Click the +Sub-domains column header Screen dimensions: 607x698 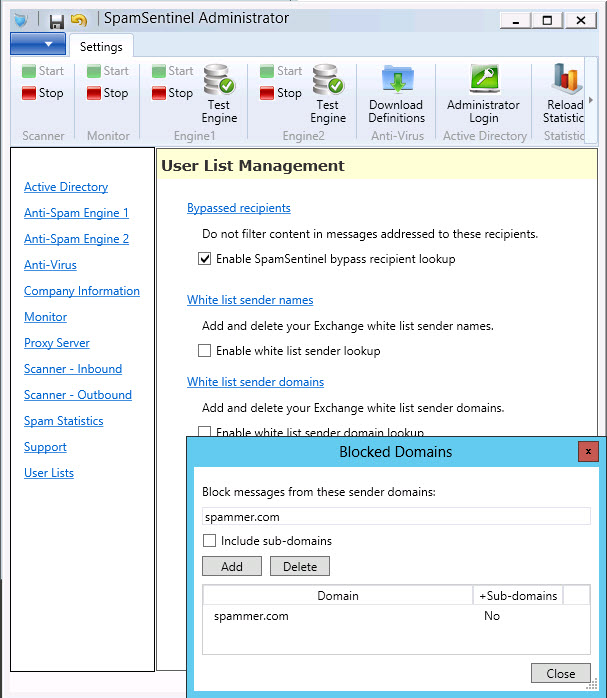[x=518, y=596]
